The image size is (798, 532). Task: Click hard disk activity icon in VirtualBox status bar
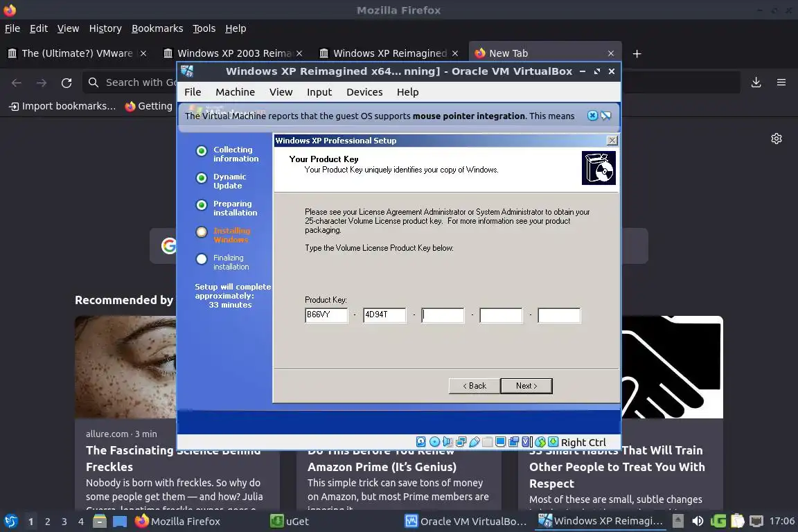[x=421, y=442]
